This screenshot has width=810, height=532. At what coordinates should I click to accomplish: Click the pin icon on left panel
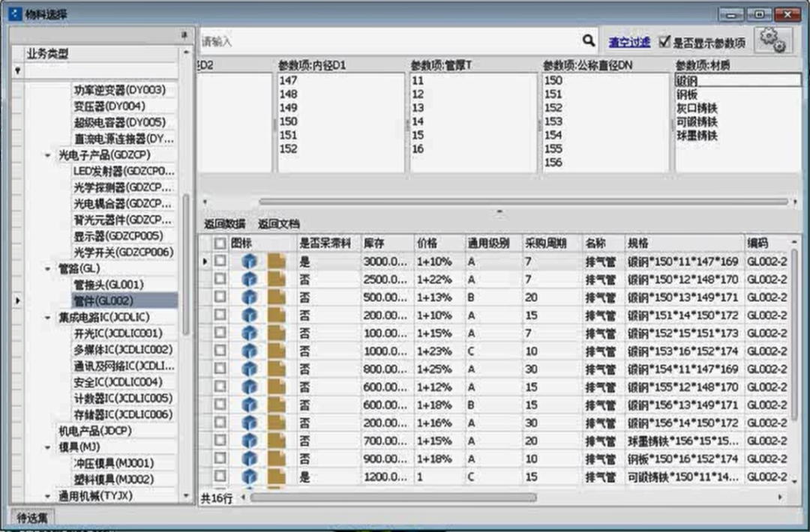184,35
